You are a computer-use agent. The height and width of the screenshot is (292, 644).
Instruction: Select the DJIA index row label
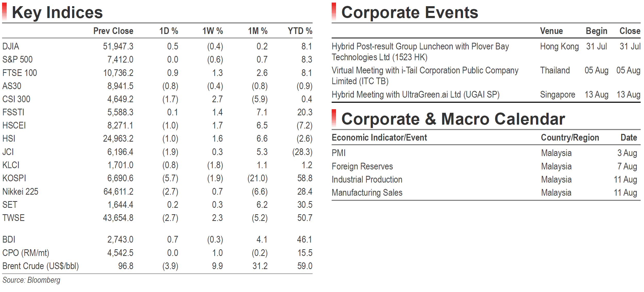11,46
